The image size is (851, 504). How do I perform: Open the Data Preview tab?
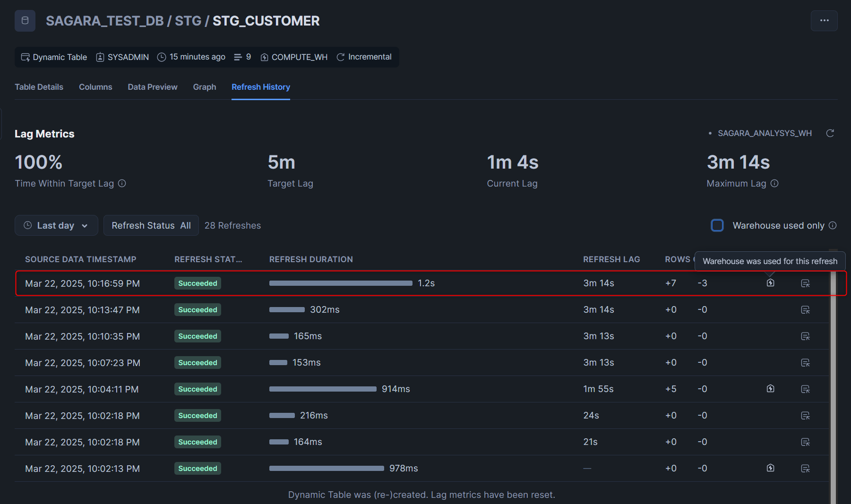click(x=153, y=87)
